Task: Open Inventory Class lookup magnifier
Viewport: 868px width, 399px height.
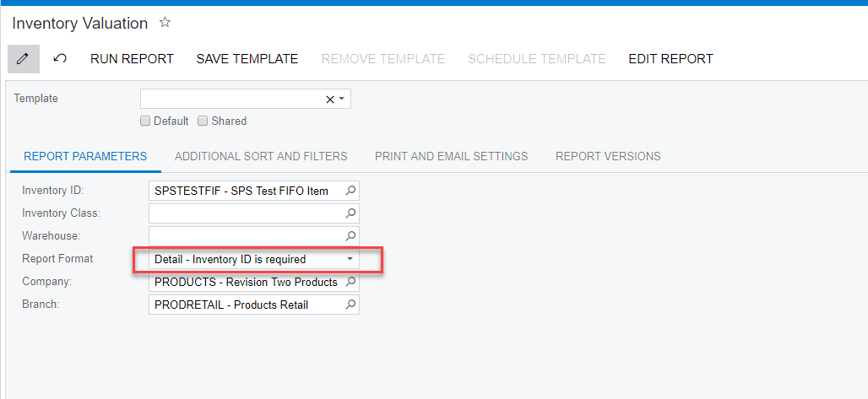Action: [x=351, y=213]
